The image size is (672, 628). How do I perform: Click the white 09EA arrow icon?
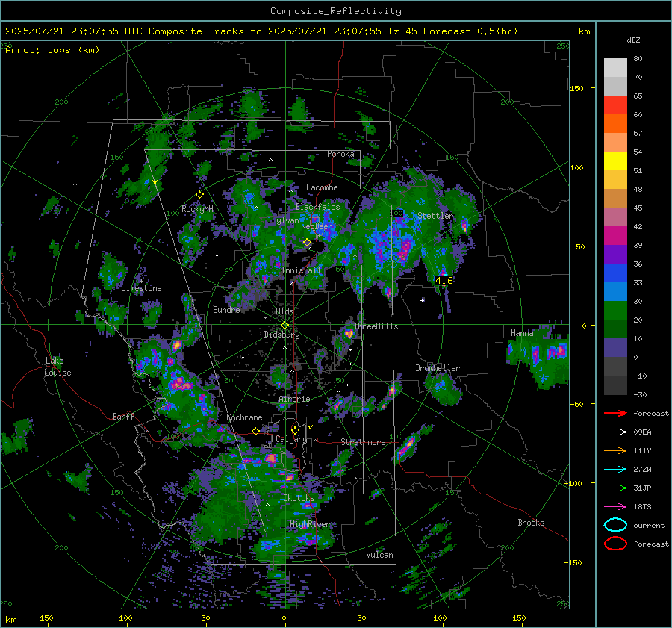click(615, 432)
